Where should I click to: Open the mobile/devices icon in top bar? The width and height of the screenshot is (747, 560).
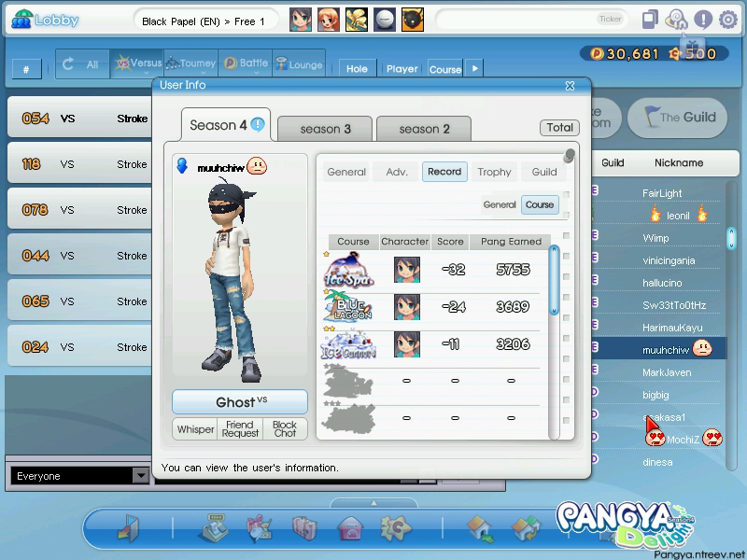pyautogui.click(x=650, y=20)
